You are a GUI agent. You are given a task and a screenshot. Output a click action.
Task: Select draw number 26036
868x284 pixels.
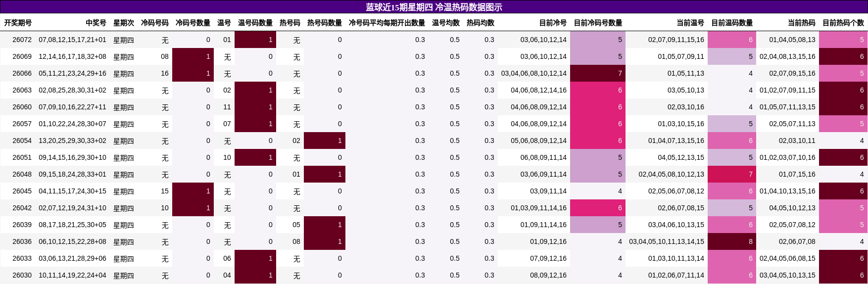coord(22,241)
